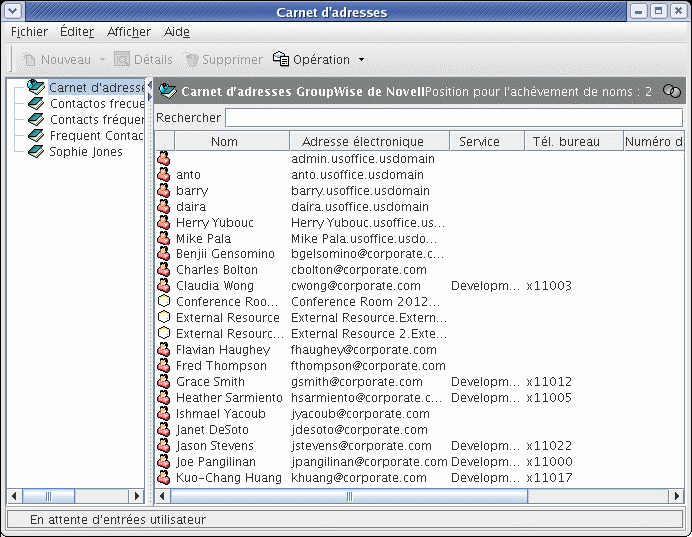Screen dimensions: 692x537
Task: Open the Afficher menu
Action: 128,32
